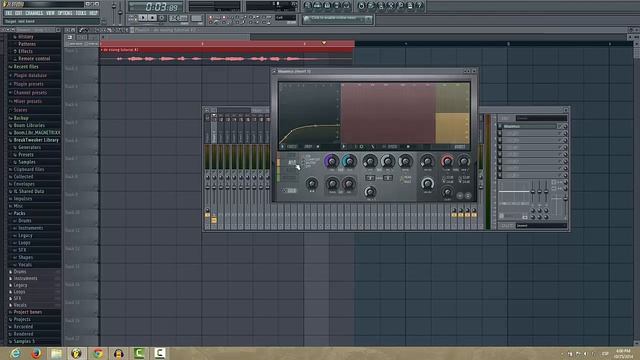Open Generators under BreakTweaker Library
The width and height of the screenshot is (640, 360).
coord(29,147)
